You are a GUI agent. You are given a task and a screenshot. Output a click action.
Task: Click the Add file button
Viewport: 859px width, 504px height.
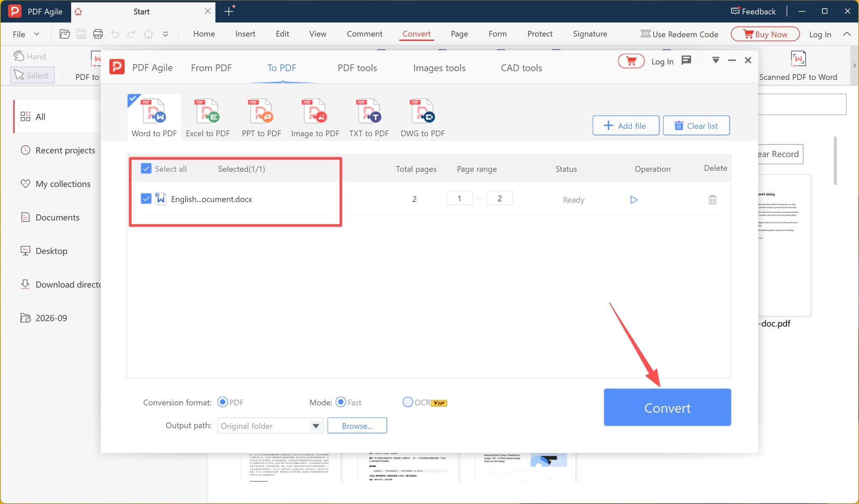click(626, 125)
